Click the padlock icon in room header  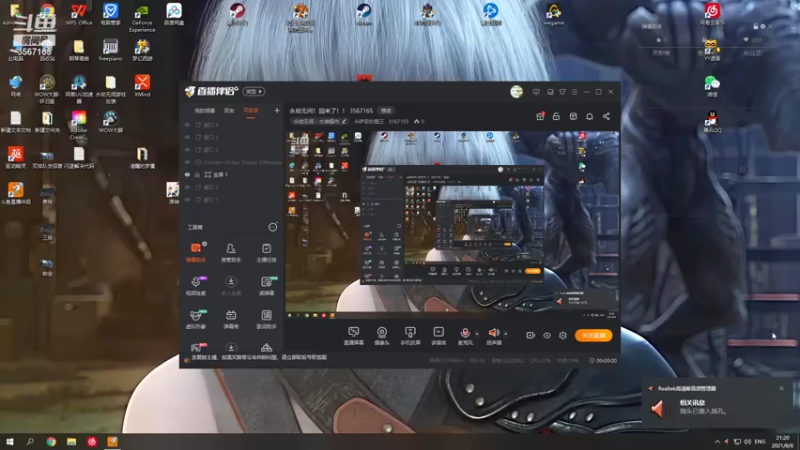click(x=556, y=116)
